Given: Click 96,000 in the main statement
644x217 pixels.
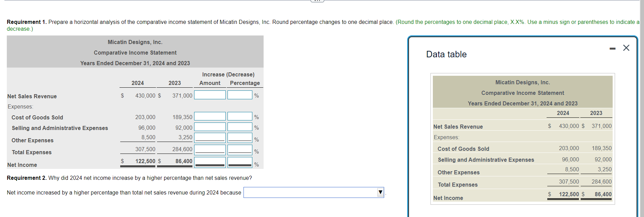Looking at the screenshot, I should 147,128.
